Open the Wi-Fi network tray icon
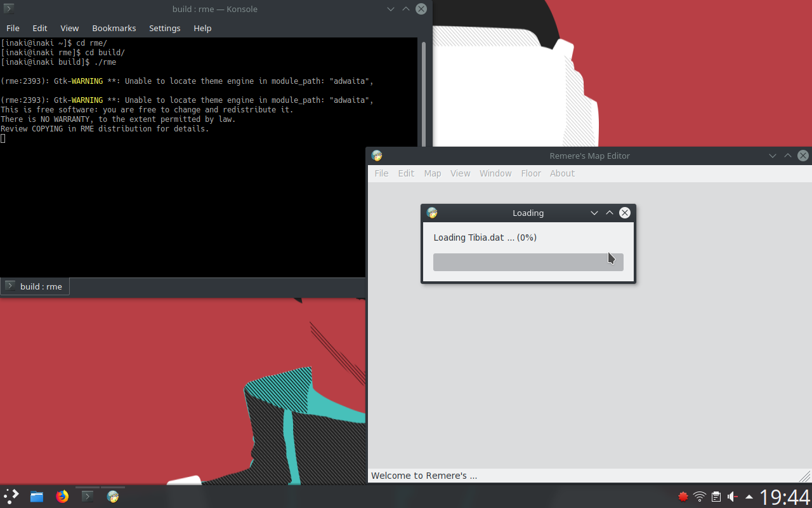Image resolution: width=812 pixels, height=508 pixels. 700,497
